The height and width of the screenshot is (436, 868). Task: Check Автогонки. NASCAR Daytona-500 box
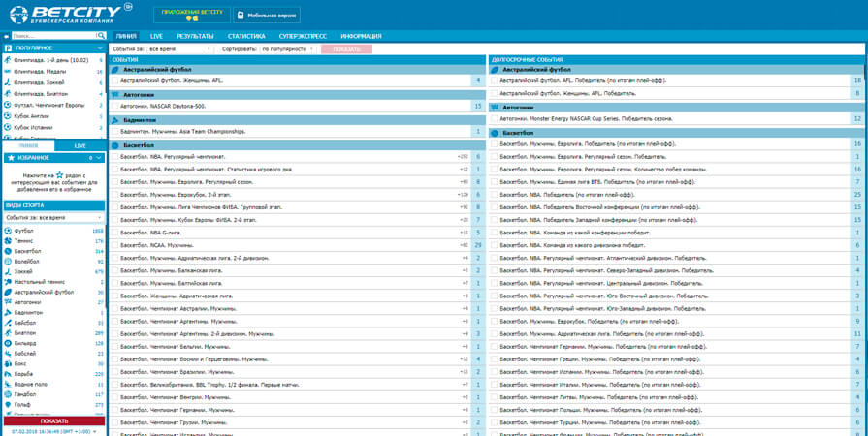[x=114, y=106]
